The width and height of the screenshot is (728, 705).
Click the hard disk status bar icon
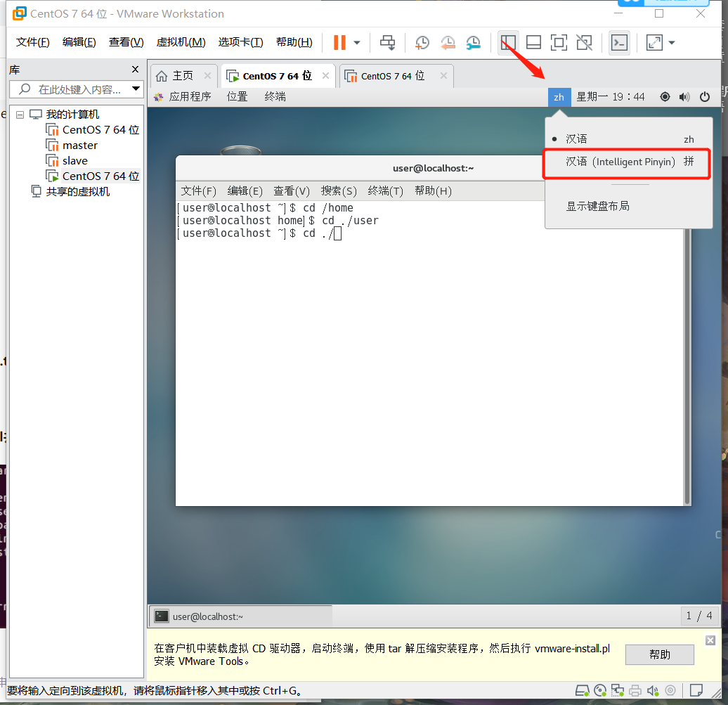coord(582,691)
